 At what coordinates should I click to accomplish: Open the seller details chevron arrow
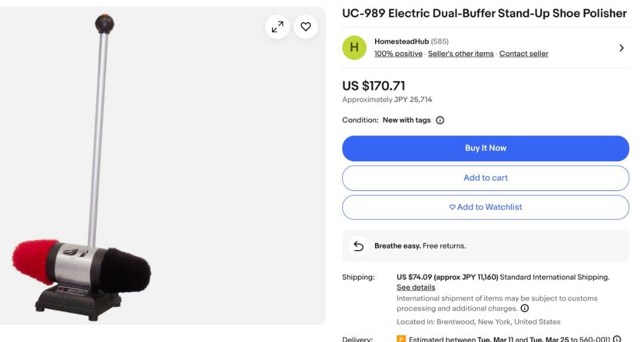pos(621,48)
